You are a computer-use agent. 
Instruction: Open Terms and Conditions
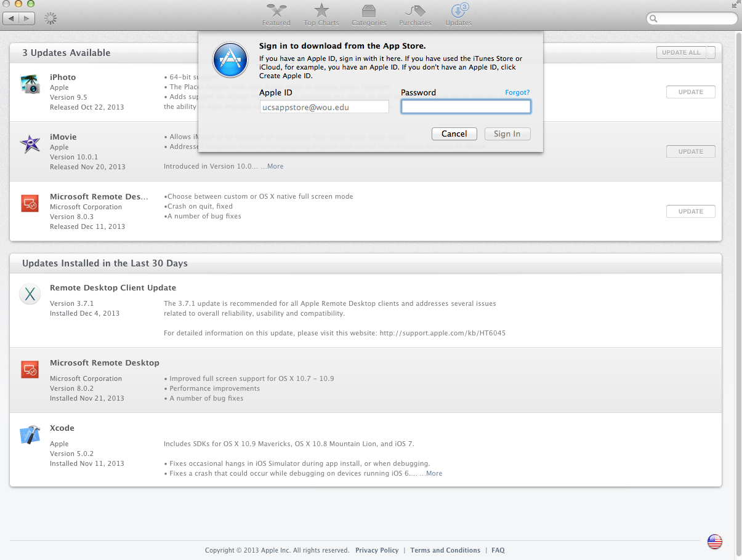(x=445, y=550)
